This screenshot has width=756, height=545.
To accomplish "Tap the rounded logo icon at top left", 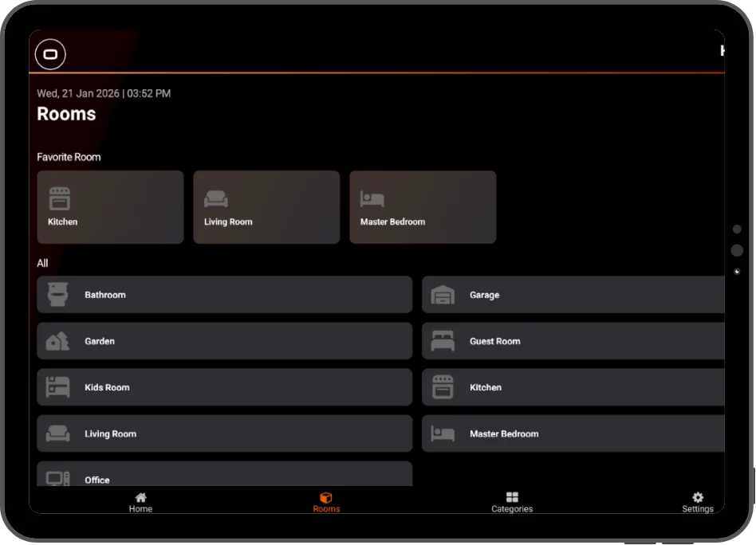I will click(x=50, y=54).
